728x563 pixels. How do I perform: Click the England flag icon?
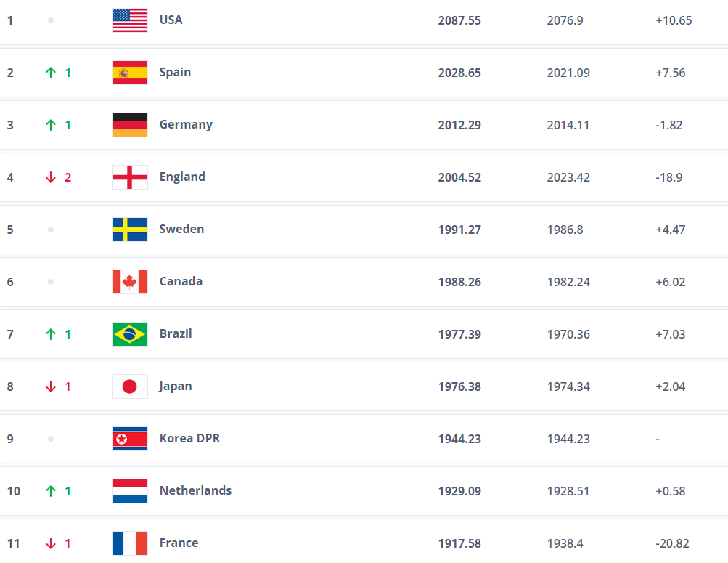(130, 177)
